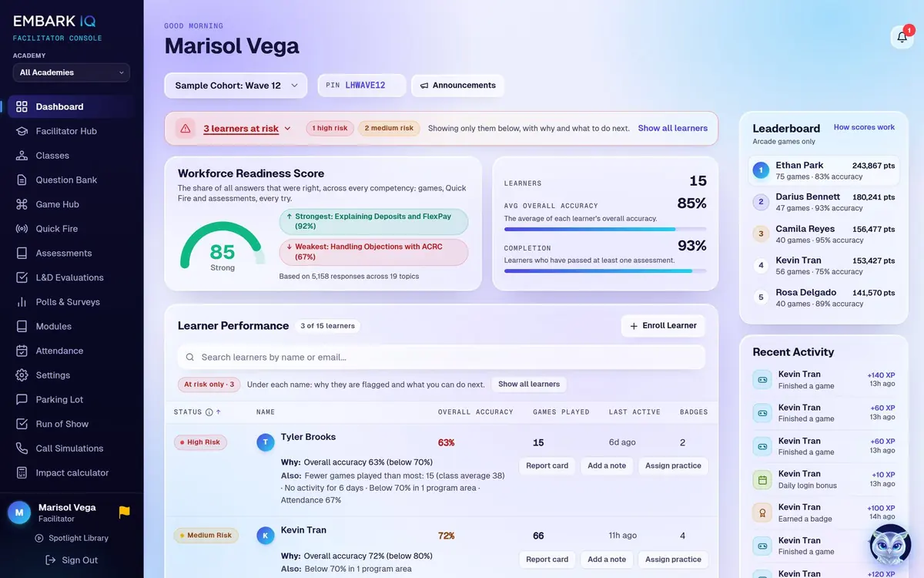This screenshot has width=924, height=578.
Task: Click the Completion progress bar
Action: point(605,271)
